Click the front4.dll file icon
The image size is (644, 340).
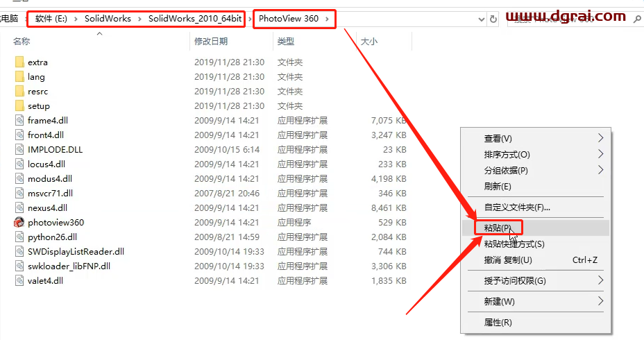(19, 135)
